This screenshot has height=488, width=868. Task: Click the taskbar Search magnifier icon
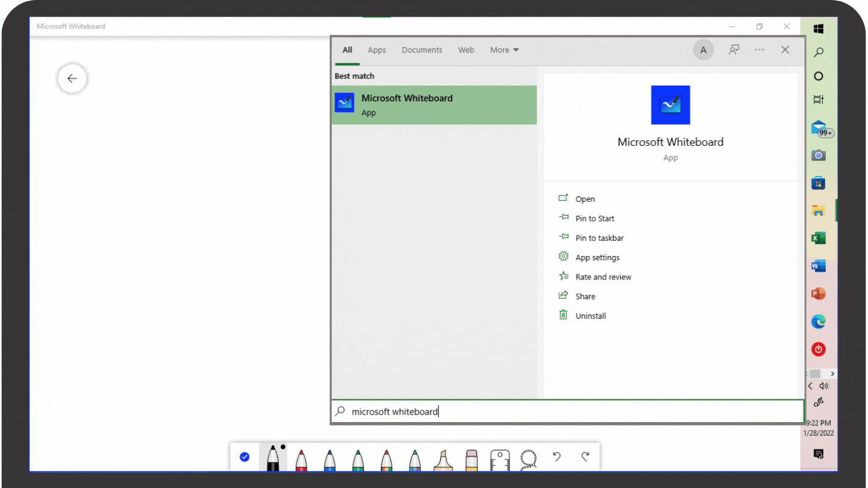pos(819,52)
